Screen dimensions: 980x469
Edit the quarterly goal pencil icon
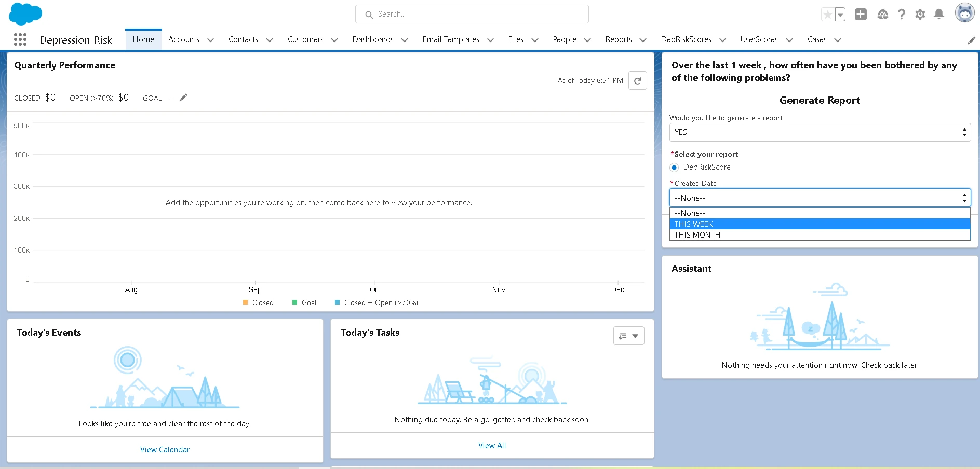coord(183,98)
